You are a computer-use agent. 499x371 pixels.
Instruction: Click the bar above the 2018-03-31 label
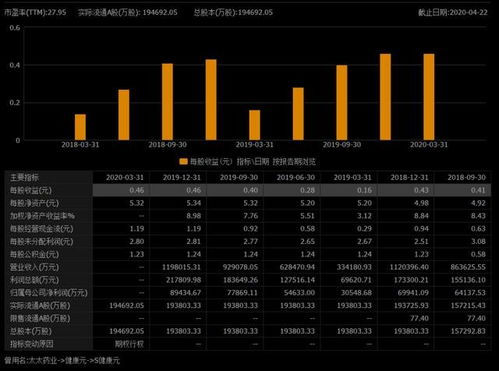80,127
